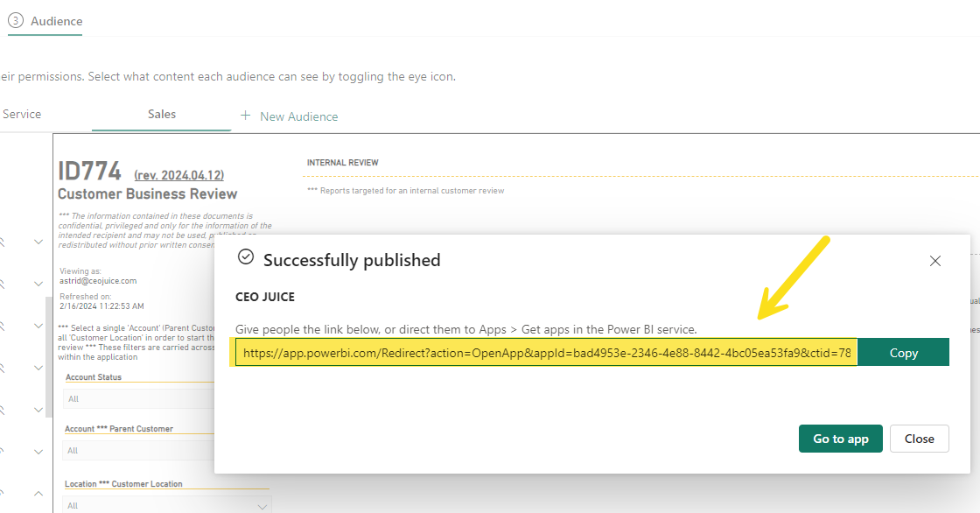Viewport: 980px width, 513px height.
Task: Click the Location *** Customer Location label
Action: click(123, 484)
